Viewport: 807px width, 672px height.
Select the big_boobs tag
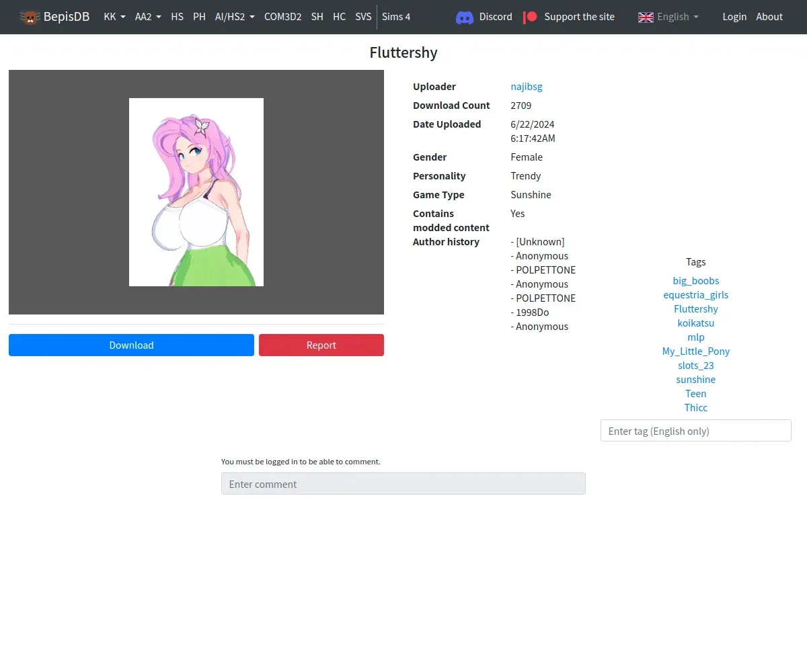[696, 280]
